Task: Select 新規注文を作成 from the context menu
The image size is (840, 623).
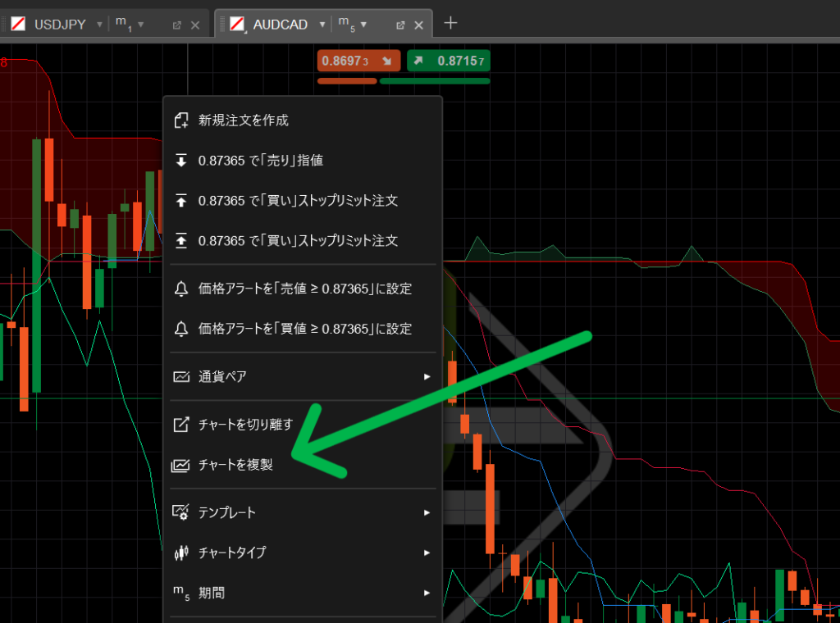Action: click(243, 121)
